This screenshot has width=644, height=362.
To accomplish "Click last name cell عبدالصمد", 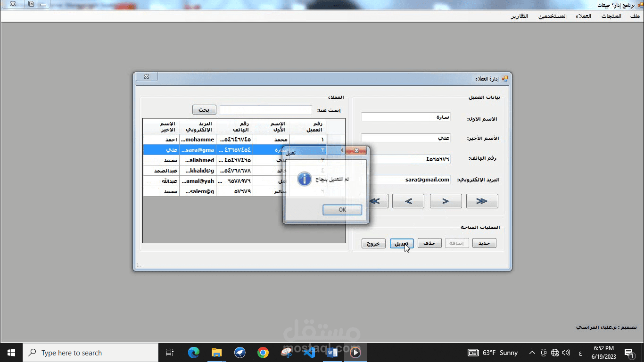I will pos(161,171).
